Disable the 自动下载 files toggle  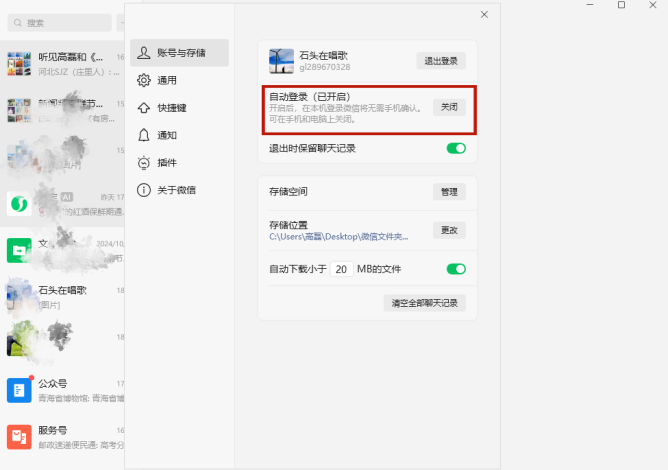pos(456,269)
